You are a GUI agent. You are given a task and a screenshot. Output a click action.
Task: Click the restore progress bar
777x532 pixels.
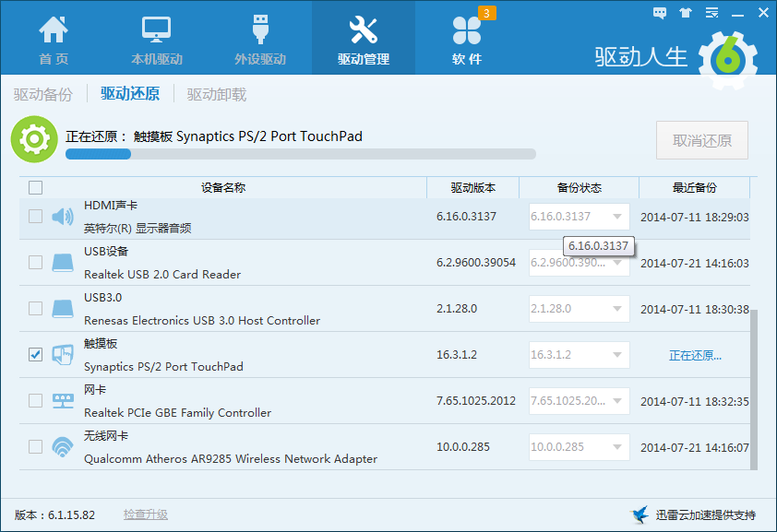[300, 154]
